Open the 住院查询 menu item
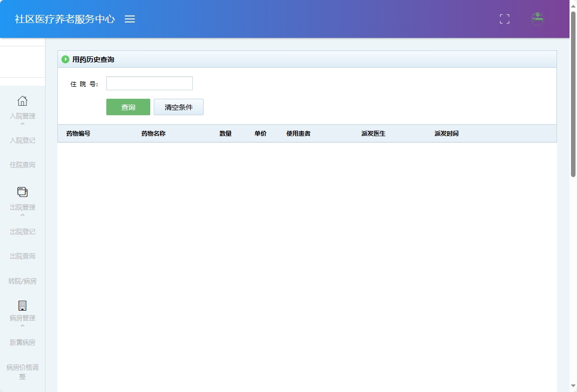The height and width of the screenshot is (392, 577). [x=22, y=165]
